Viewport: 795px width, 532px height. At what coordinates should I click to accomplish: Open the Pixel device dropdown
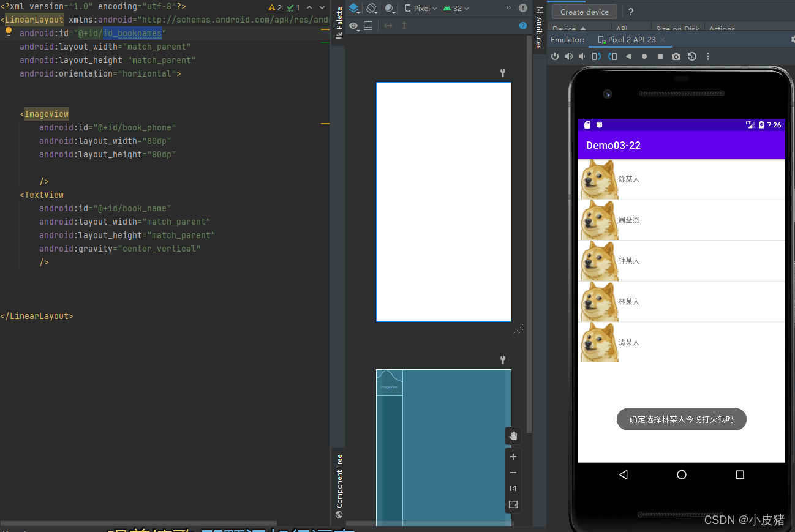tap(421, 9)
